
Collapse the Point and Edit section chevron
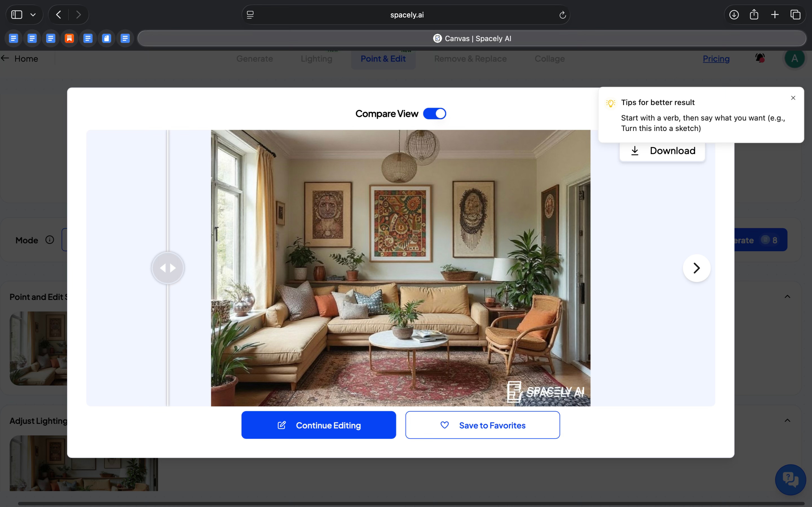click(x=787, y=296)
